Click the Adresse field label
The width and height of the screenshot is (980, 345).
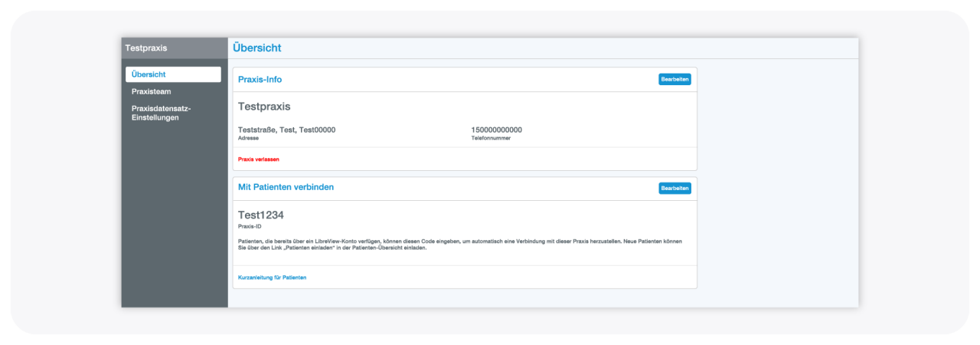248,138
